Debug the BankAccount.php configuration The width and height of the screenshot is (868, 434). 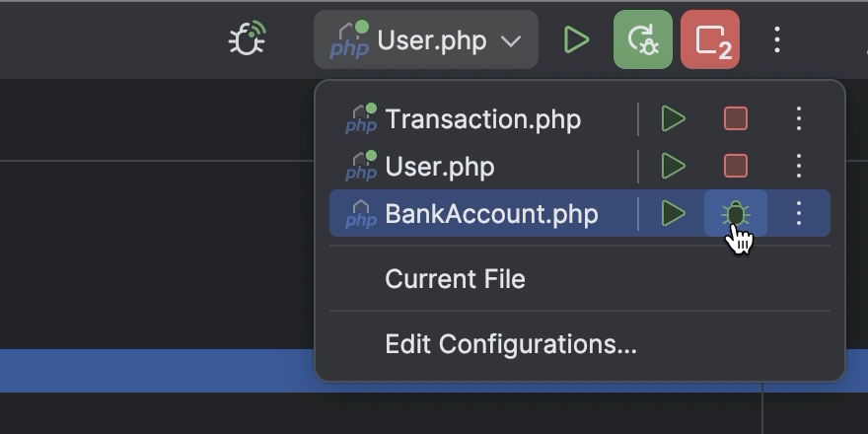[x=735, y=213]
